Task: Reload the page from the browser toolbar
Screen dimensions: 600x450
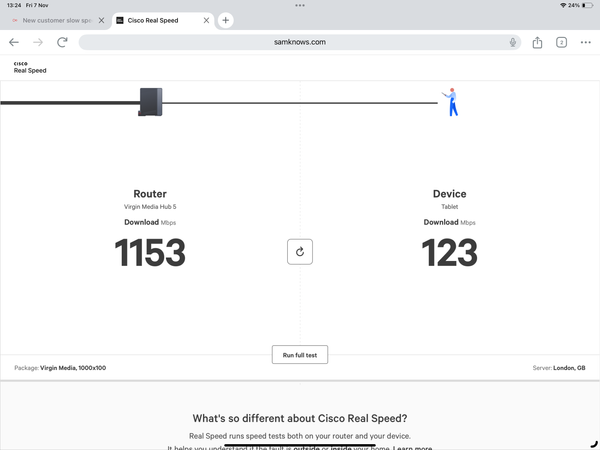Action: (62, 42)
